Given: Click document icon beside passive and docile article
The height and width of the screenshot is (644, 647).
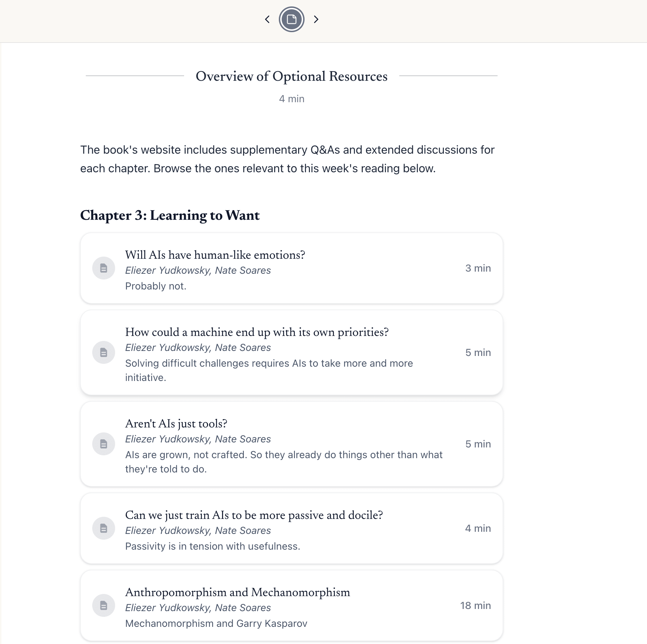Looking at the screenshot, I should (x=104, y=528).
